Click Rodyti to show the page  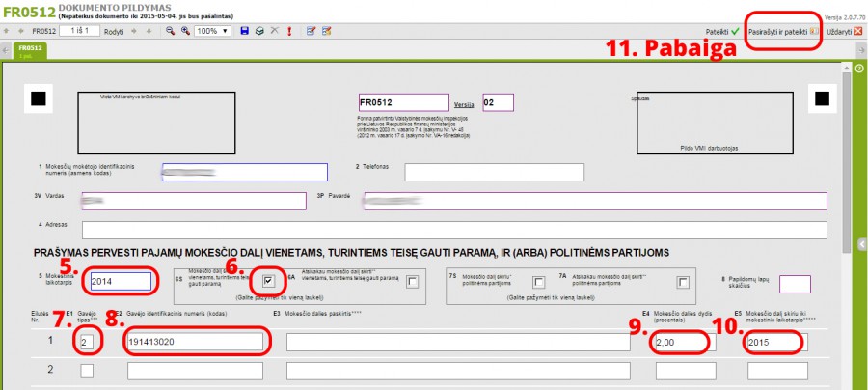click(x=114, y=31)
